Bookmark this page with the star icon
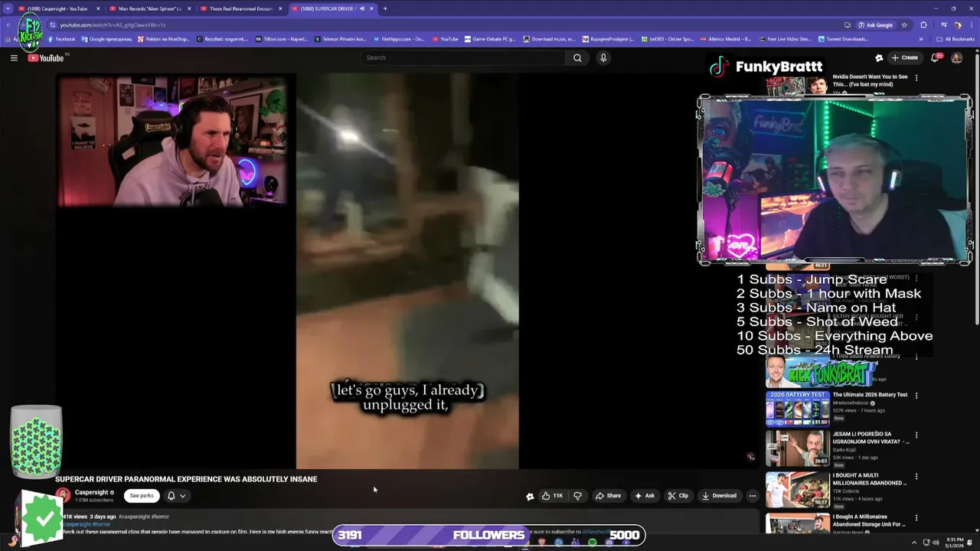Viewport: 980px width, 551px height. pyautogui.click(x=904, y=24)
